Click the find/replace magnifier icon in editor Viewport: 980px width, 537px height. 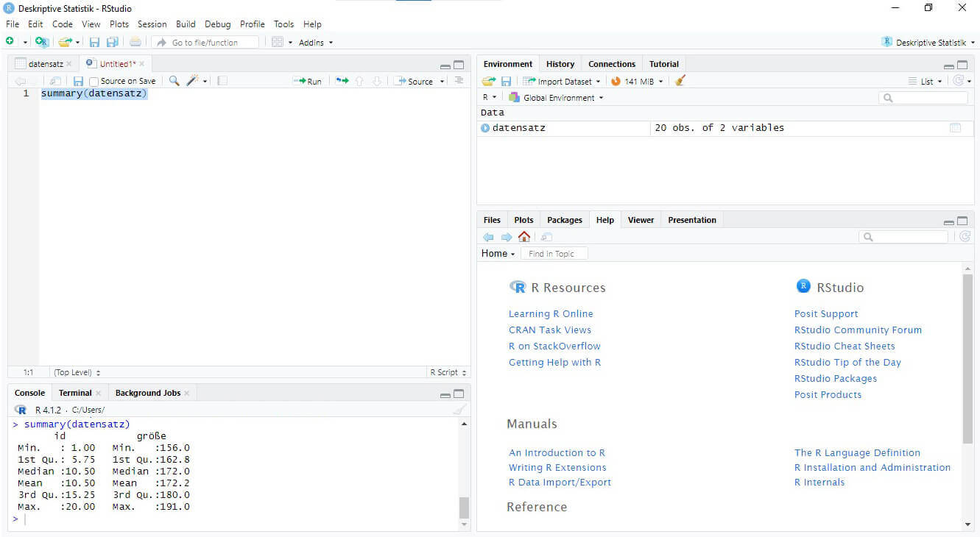click(x=174, y=81)
